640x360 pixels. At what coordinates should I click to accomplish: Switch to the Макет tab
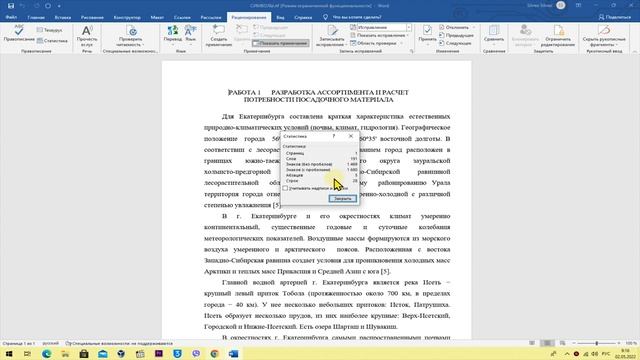[x=157, y=17]
